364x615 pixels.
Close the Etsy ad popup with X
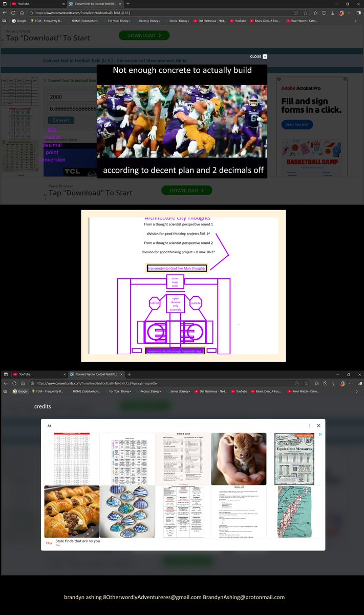(318, 425)
